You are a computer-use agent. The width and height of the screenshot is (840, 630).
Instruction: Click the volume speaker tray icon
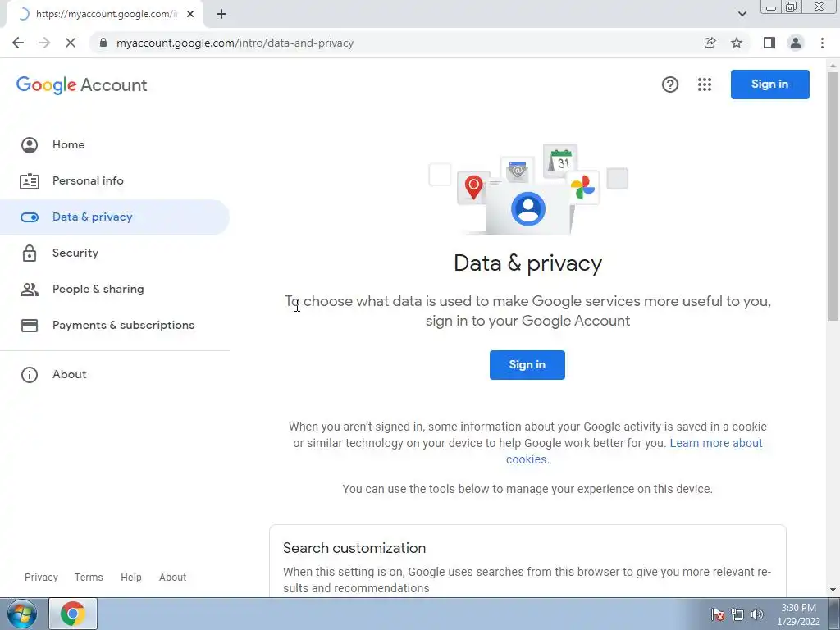757,614
